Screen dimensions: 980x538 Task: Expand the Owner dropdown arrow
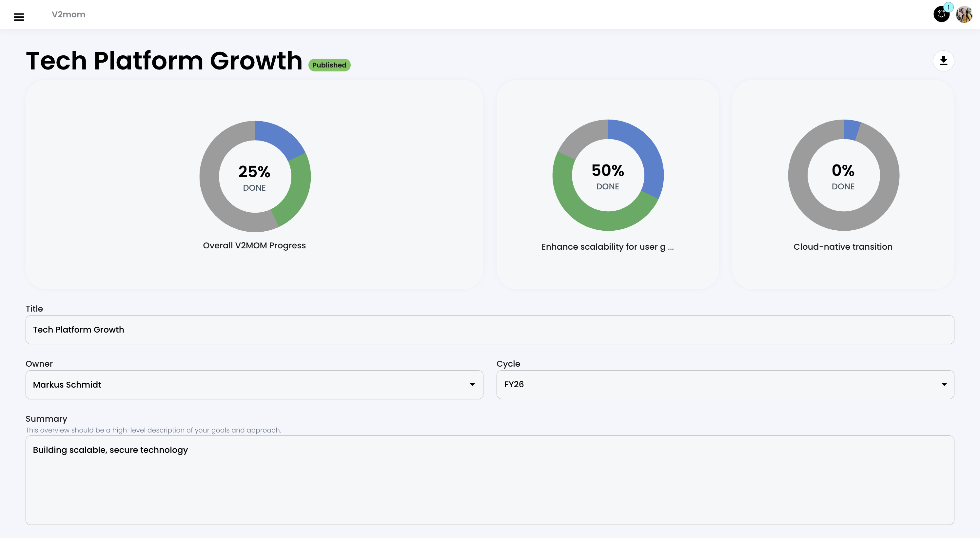point(472,384)
